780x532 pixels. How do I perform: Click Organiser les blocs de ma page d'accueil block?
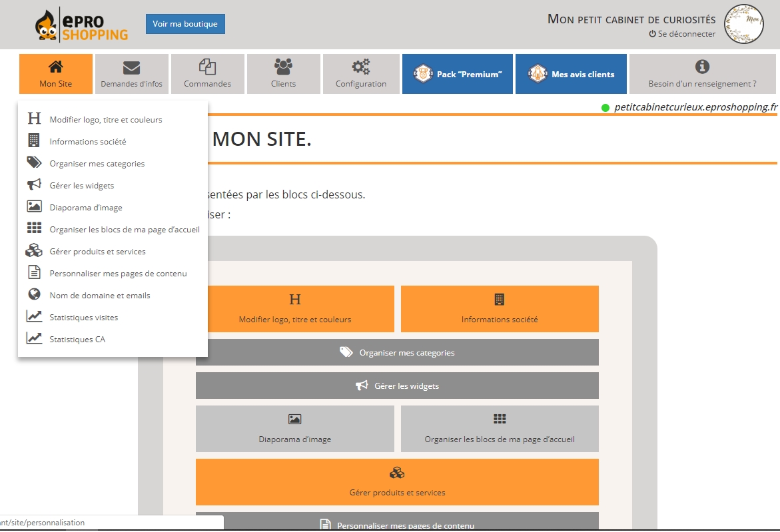(500, 429)
